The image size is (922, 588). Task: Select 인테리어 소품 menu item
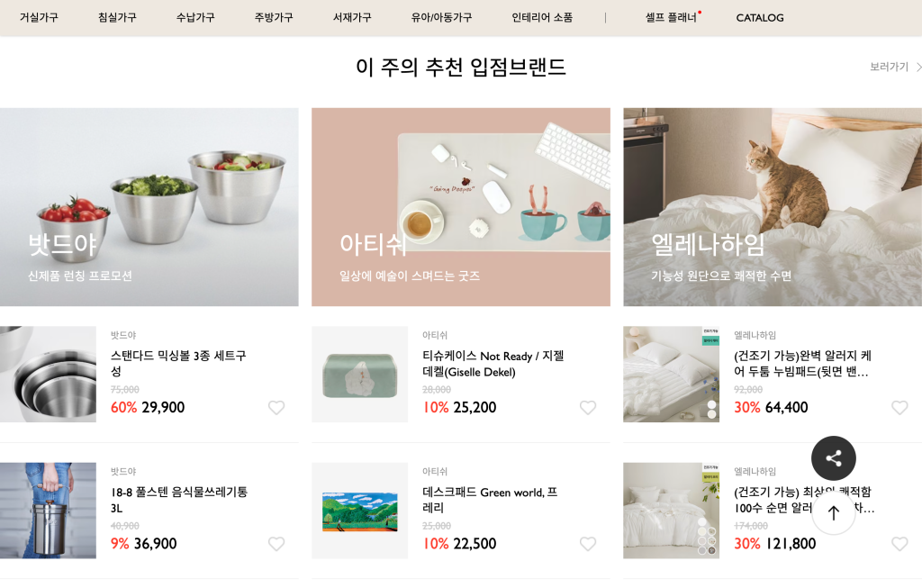542,18
